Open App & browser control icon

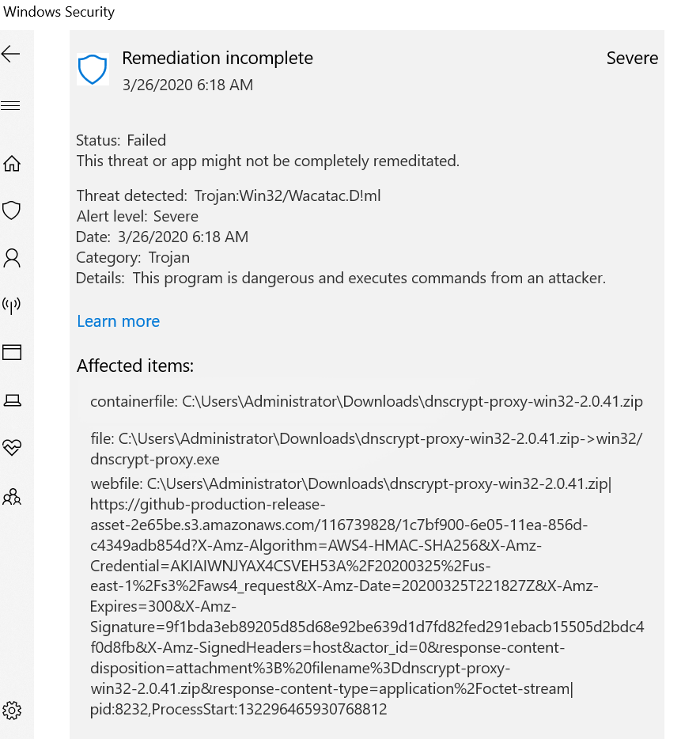[11, 352]
